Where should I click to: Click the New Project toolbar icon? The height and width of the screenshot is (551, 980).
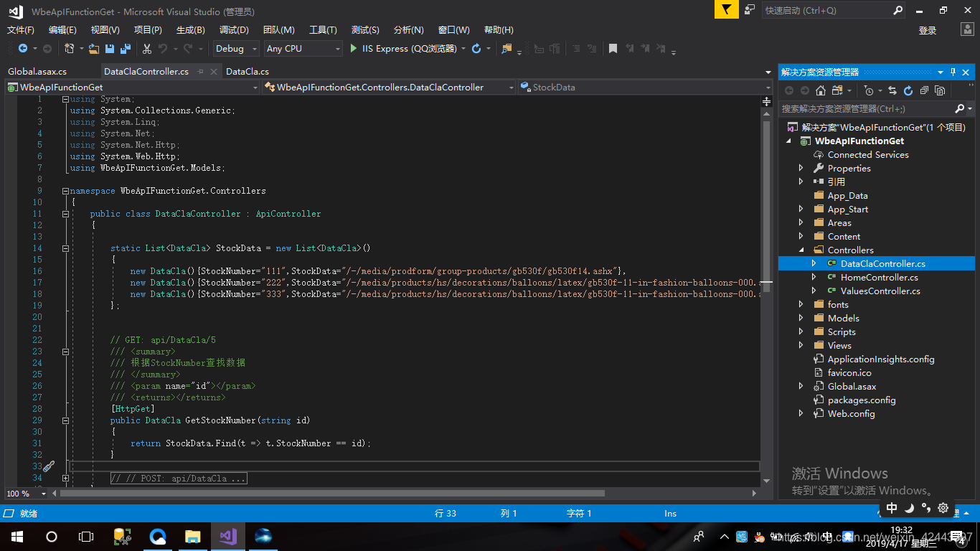click(70, 49)
